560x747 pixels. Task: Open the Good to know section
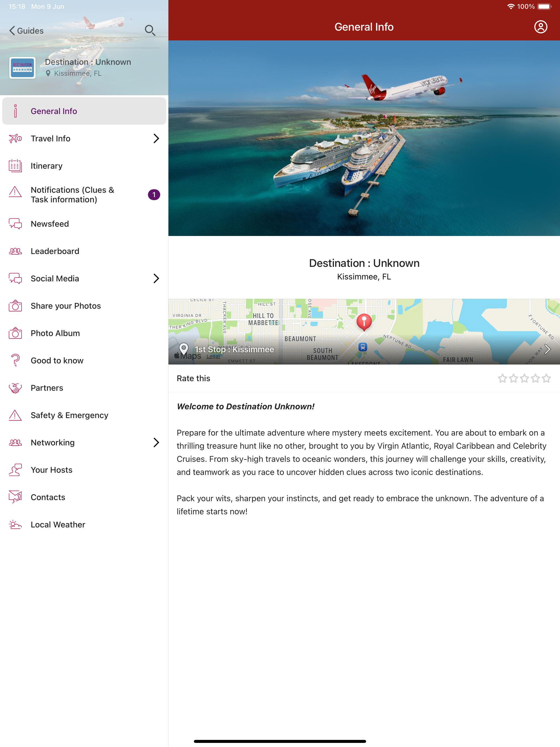(x=57, y=360)
